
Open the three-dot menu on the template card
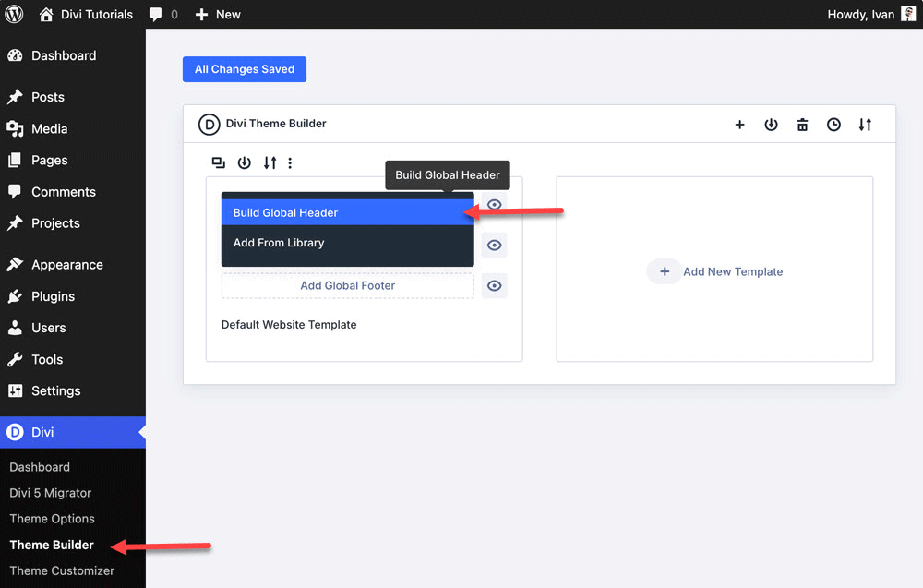290,162
